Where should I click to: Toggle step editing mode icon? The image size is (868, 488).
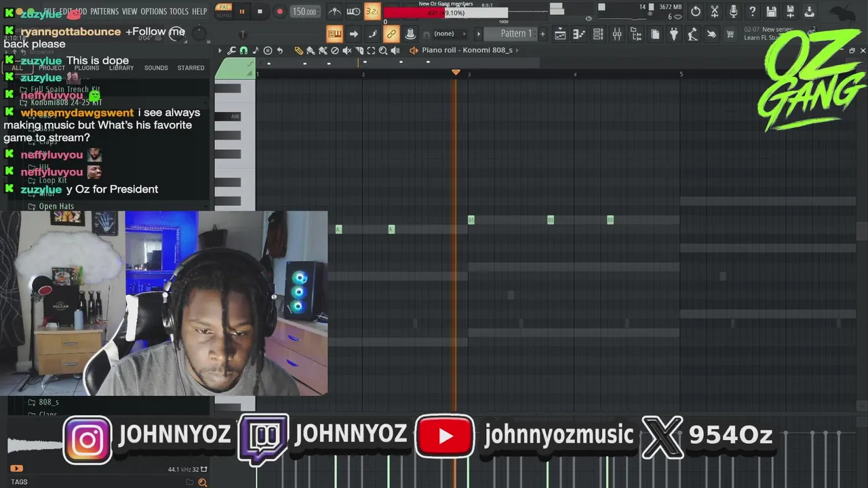tap(372, 34)
